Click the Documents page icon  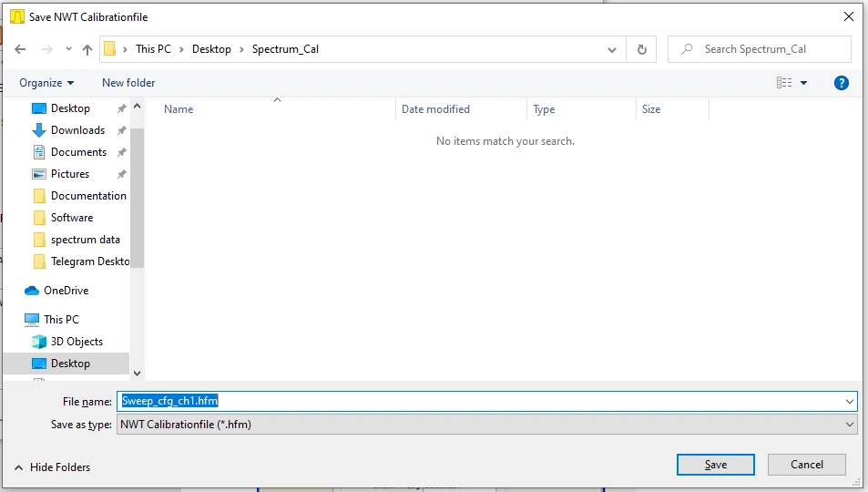[39, 152]
